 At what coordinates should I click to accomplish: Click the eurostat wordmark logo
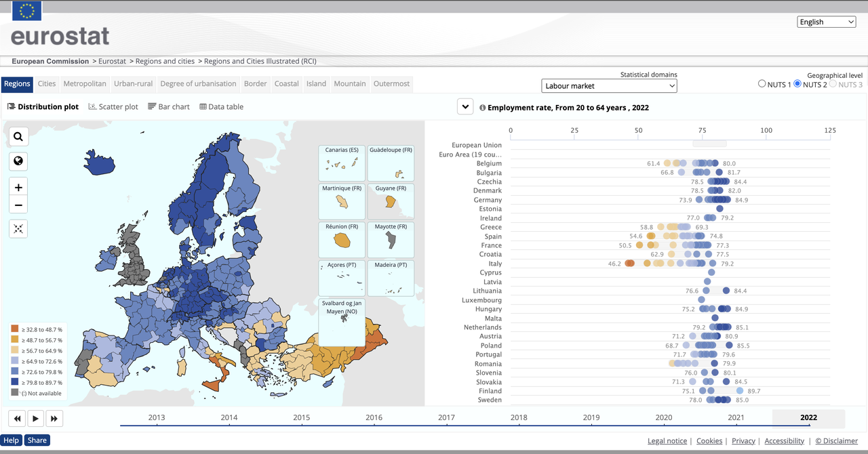click(60, 36)
